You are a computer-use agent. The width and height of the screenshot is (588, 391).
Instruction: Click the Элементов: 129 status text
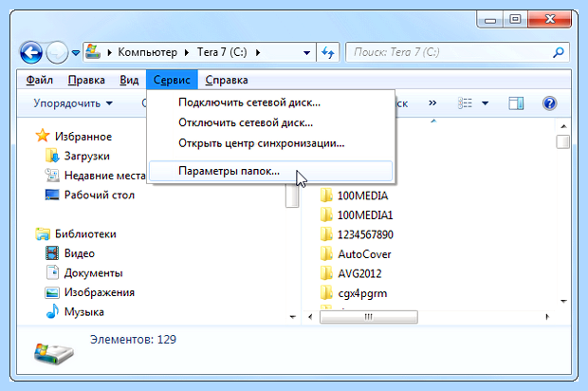click(133, 340)
